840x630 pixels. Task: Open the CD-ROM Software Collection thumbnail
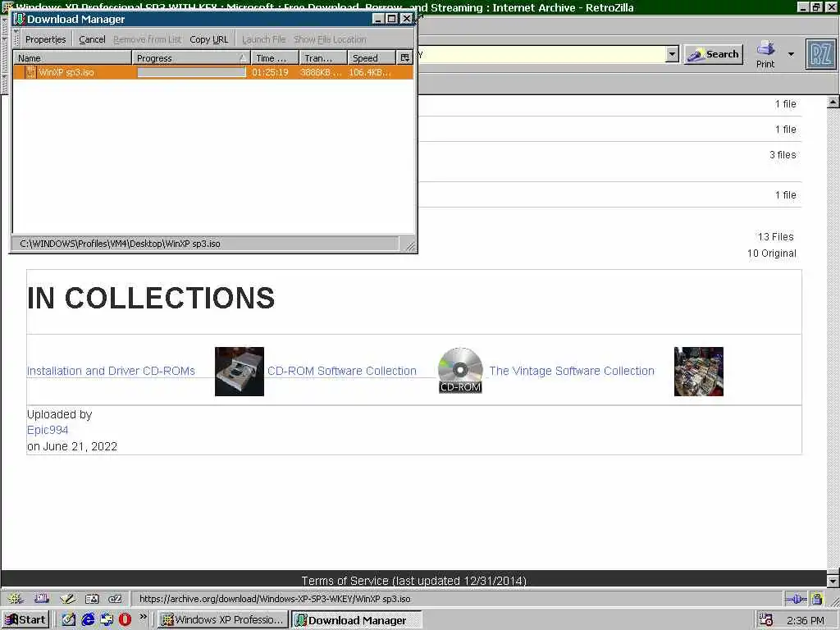tap(240, 372)
